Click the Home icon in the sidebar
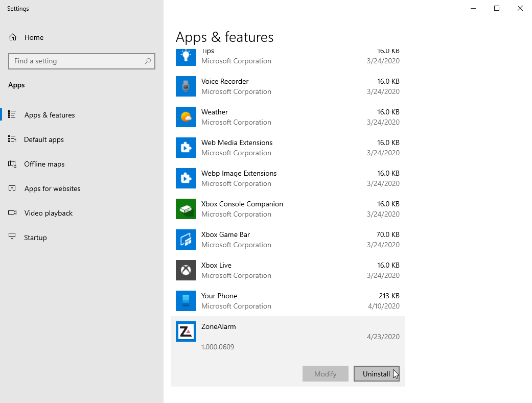 pos(13,37)
